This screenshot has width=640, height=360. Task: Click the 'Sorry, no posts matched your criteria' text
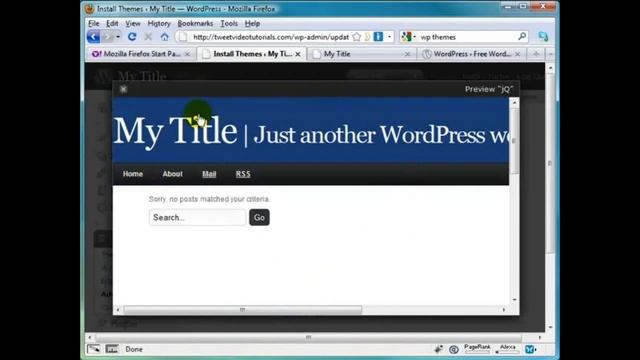coord(209,199)
